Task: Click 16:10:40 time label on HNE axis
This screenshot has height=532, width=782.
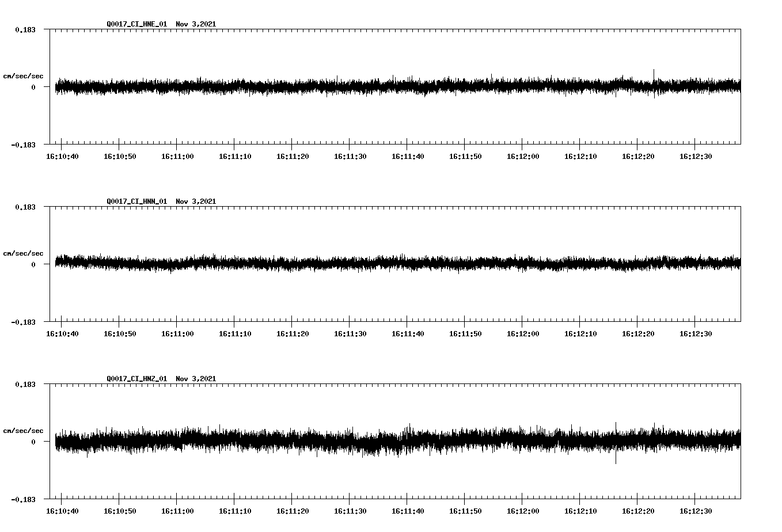Action: click(62, 157)
